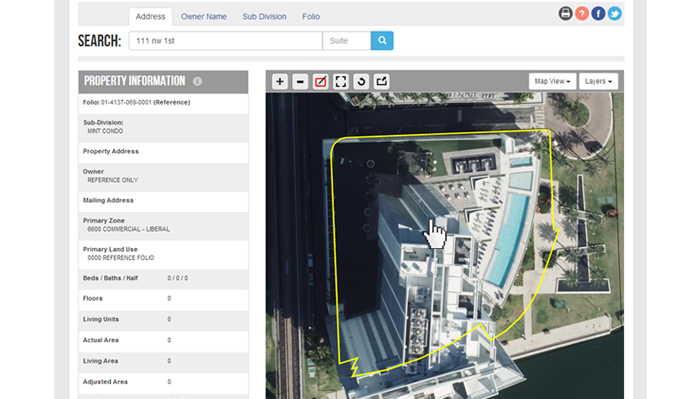This screenshot has width=690, height=399.
Task: Click the blue search magnifier button
Action: click(382, 40)
